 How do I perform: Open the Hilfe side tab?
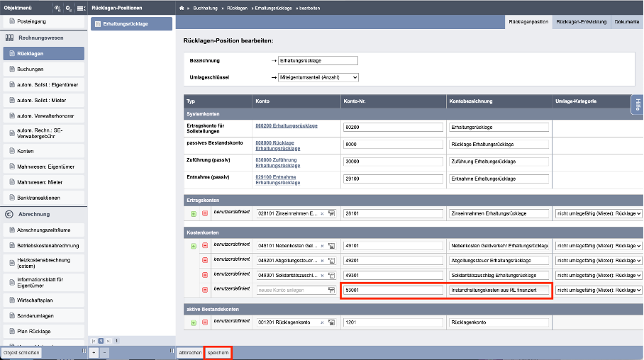coord(638,105)
